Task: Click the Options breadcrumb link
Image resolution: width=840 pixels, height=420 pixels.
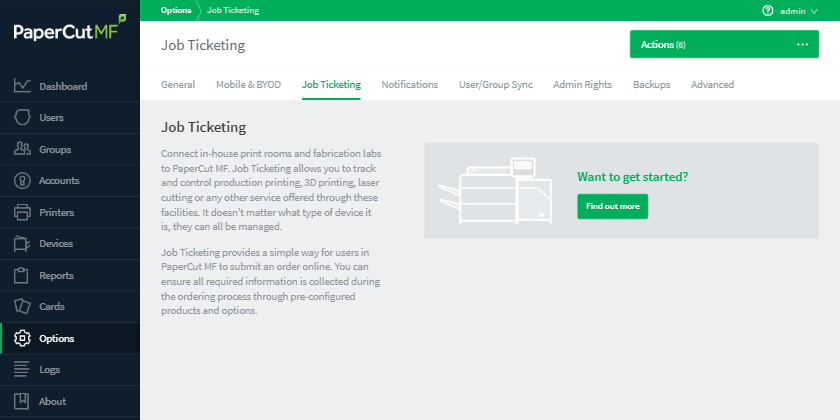Action: tap(176, 10)
